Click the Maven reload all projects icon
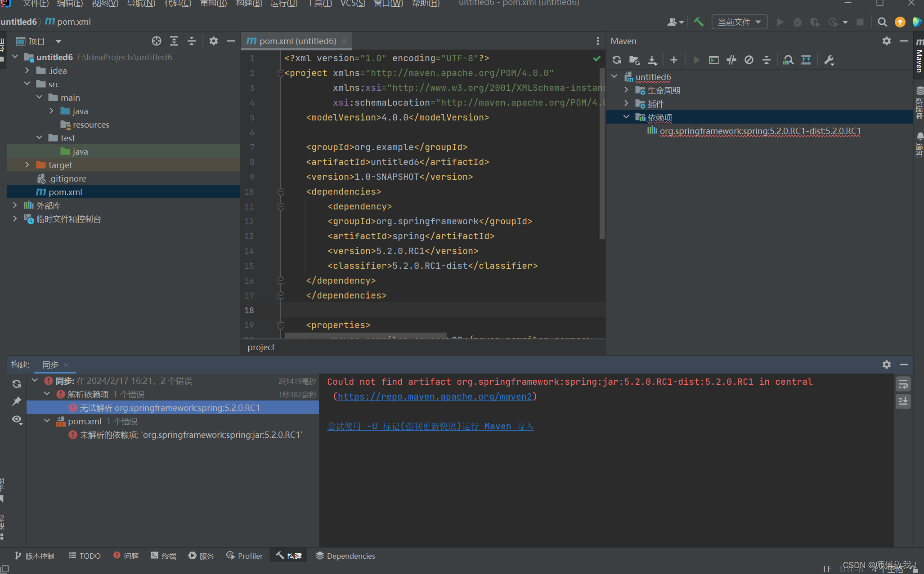Image resolution: width=924 pixels, height=574 pixels. point(617,60)
